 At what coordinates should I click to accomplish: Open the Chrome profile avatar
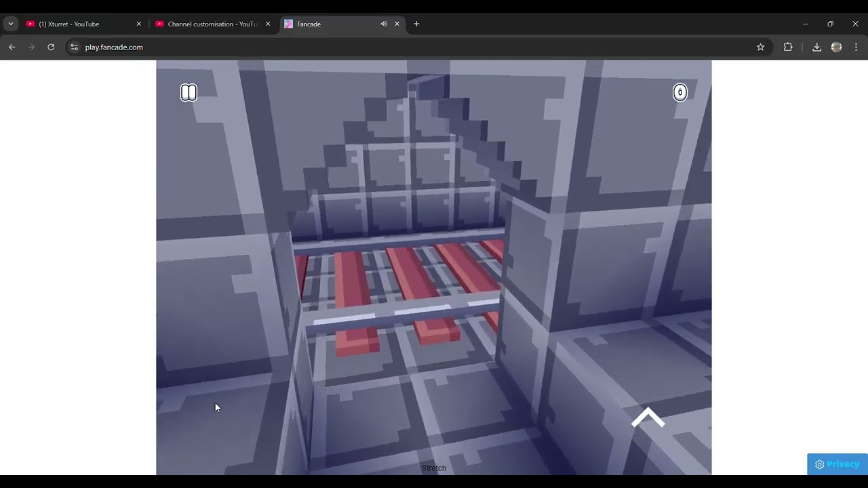[836, 47]
